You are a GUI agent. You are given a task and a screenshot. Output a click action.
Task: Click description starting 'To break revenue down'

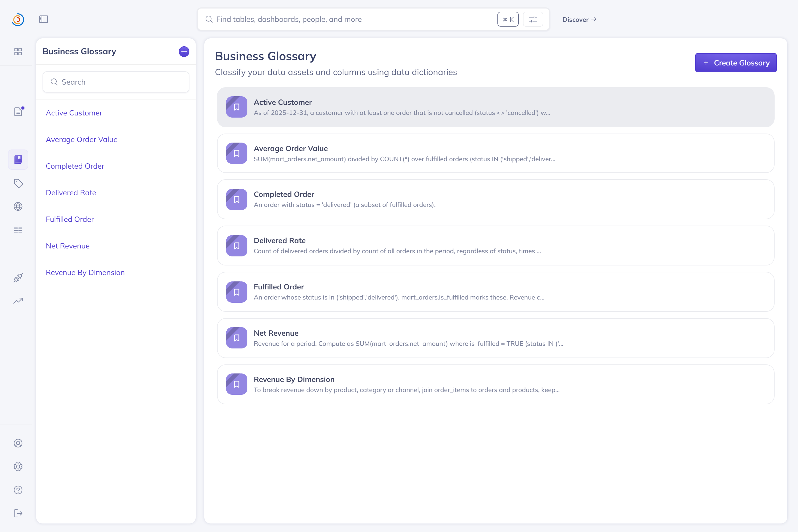(407, 390)
